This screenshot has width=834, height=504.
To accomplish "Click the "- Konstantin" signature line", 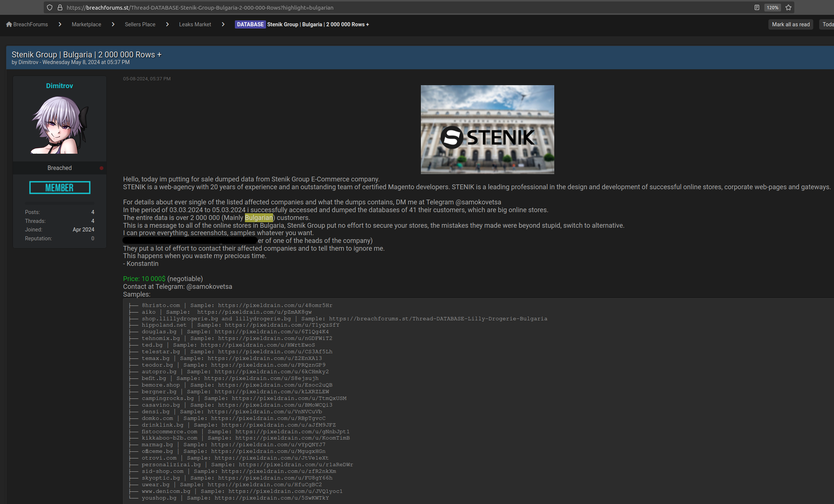I will [141, 264].
